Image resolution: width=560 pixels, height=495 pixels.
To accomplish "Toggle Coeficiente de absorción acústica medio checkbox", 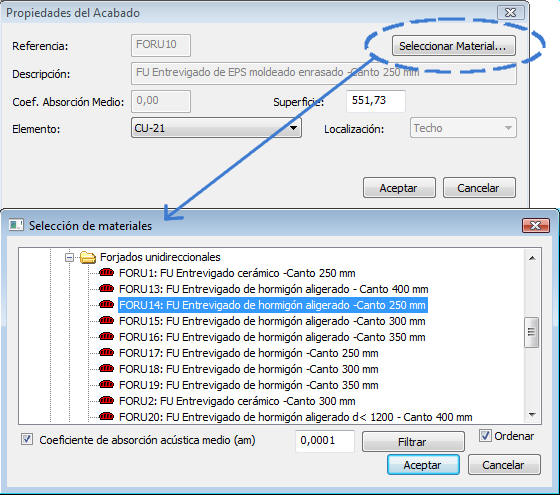I will point(27,439).
